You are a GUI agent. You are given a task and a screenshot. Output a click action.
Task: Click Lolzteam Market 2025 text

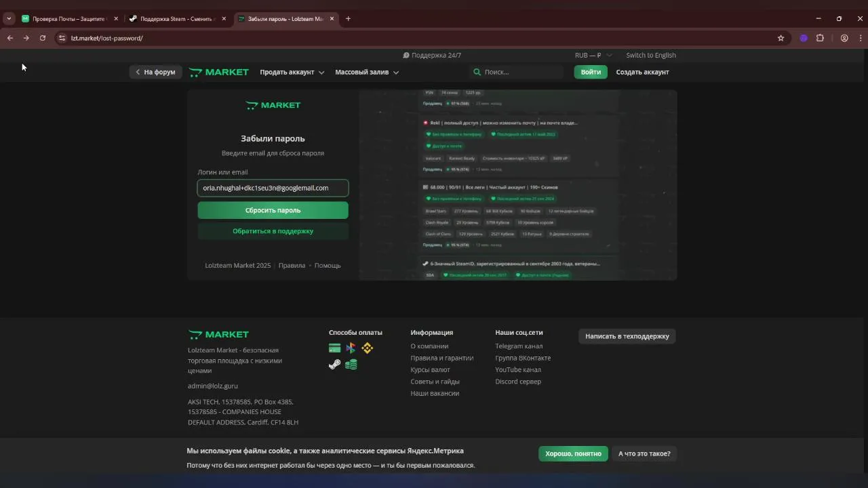tap(237, 265)
